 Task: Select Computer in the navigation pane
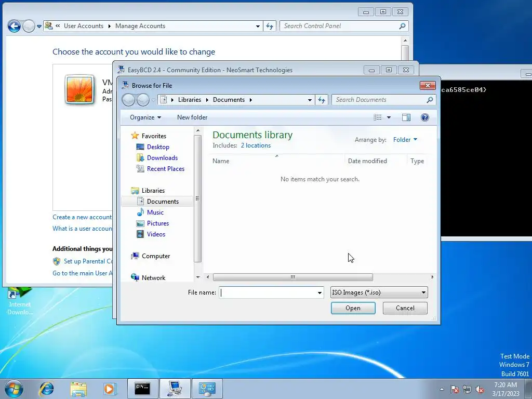click(156, 256)
